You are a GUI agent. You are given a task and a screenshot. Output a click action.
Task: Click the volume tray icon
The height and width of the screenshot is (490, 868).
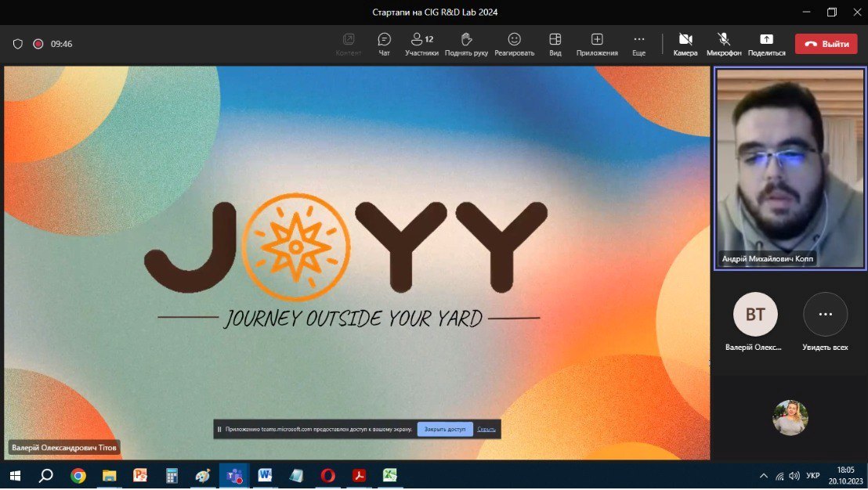click(794, 476)
